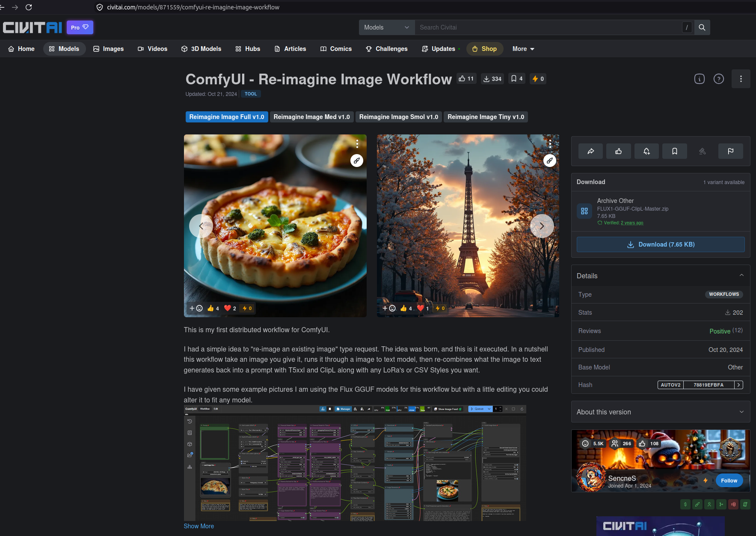Screen dimensions: 756x536
Task: Report the model with the flag icon
Action: click(x=731, y=151)
